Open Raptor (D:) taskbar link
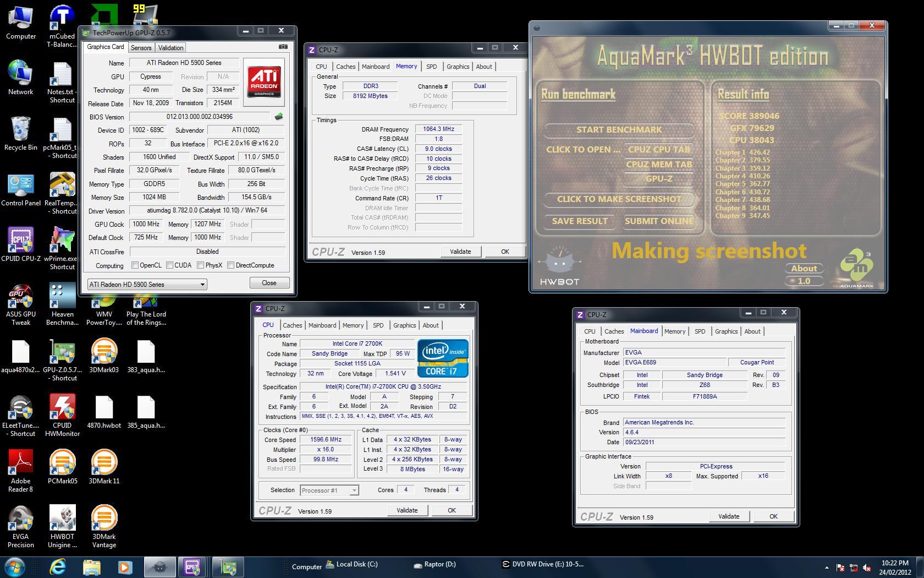The height and width of the screenshot is (578, 924). [436, 564]
